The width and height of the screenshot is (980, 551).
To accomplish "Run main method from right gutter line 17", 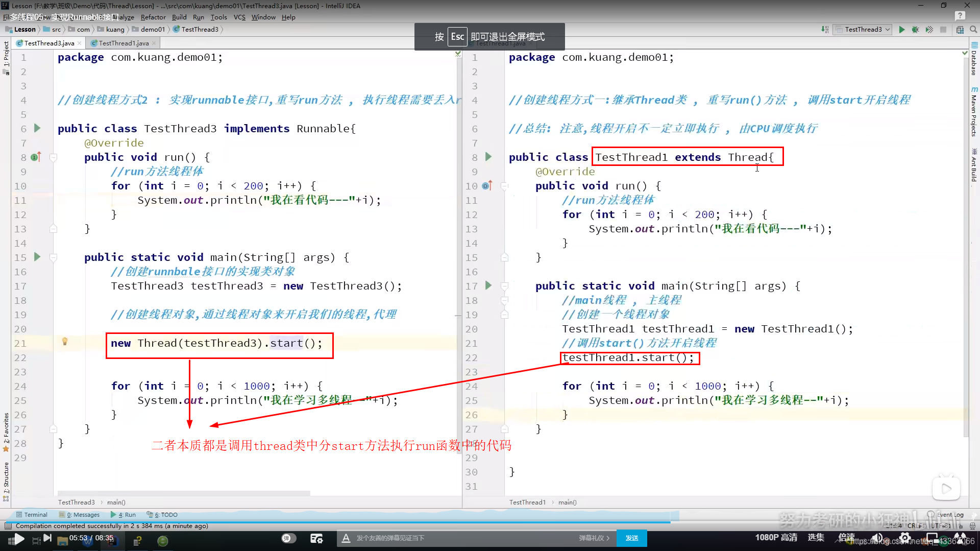I will click(488, 285).
